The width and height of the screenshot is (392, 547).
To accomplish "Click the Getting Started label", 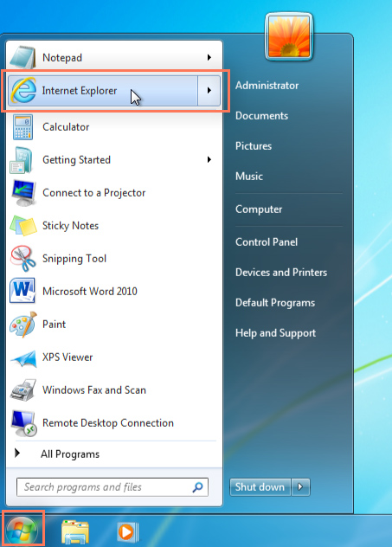I will [76, 160].
